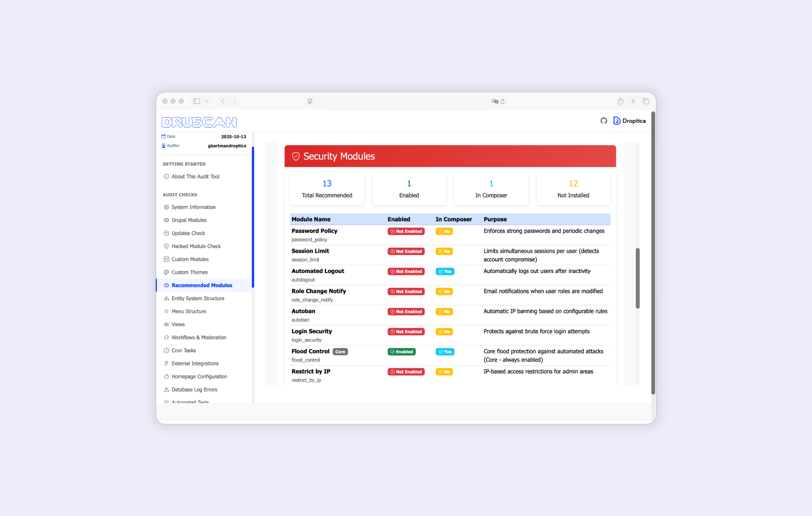Click the Flood Control Enabled badge
This screenshot has height=516, width=812.
tap(402, 352)
